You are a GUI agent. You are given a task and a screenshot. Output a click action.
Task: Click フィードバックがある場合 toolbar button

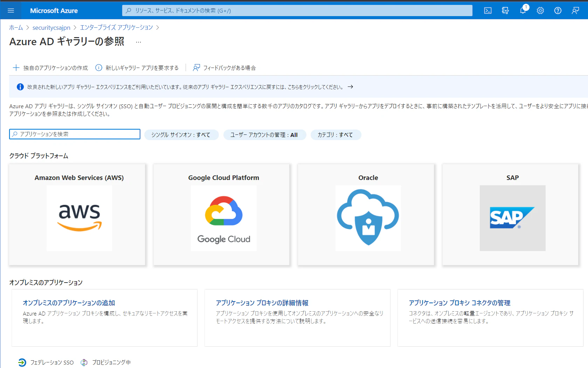(224, 68)
